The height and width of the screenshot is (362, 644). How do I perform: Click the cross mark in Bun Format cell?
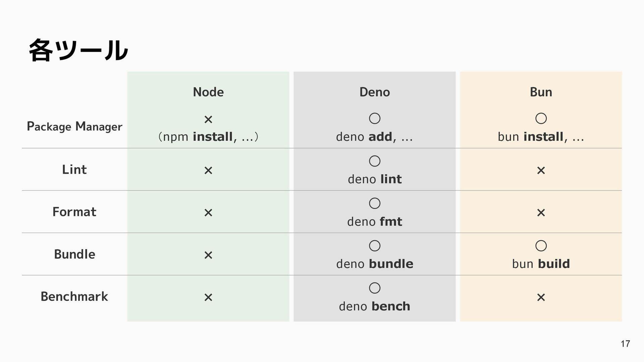(541, 213)
